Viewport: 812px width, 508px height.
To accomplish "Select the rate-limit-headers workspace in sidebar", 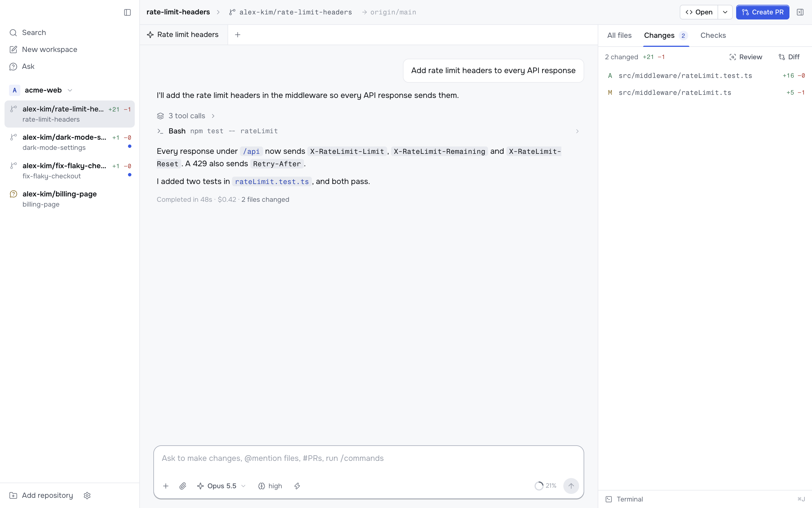I will coord(69,114).
